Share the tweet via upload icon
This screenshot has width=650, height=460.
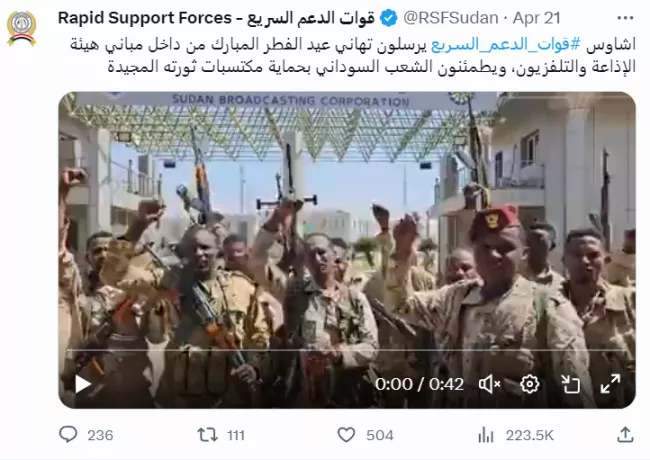click(x=625, y=435)
